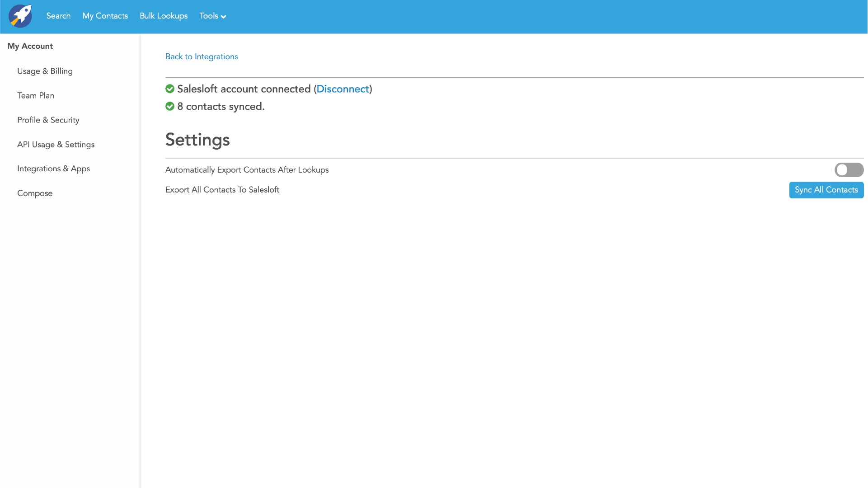Click the Tools chevron arrow
Screen dimensions: 868x488
coord(223,17)
